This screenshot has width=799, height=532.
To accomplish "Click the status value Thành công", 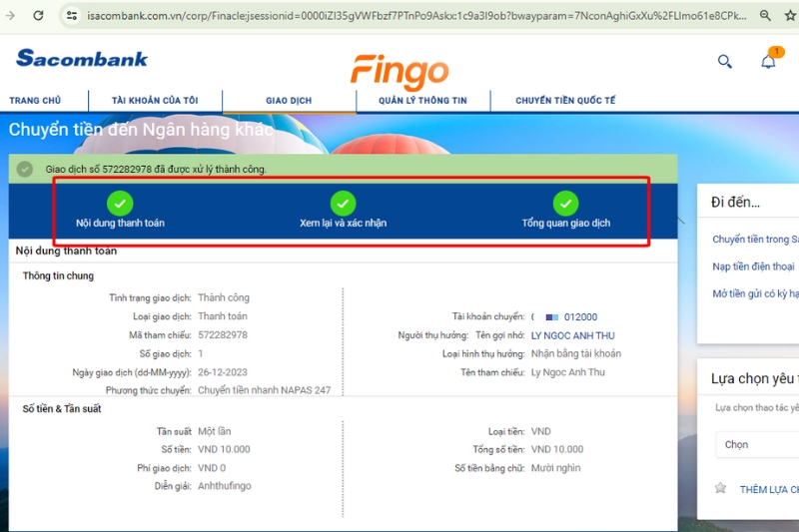I will (224, 297).
